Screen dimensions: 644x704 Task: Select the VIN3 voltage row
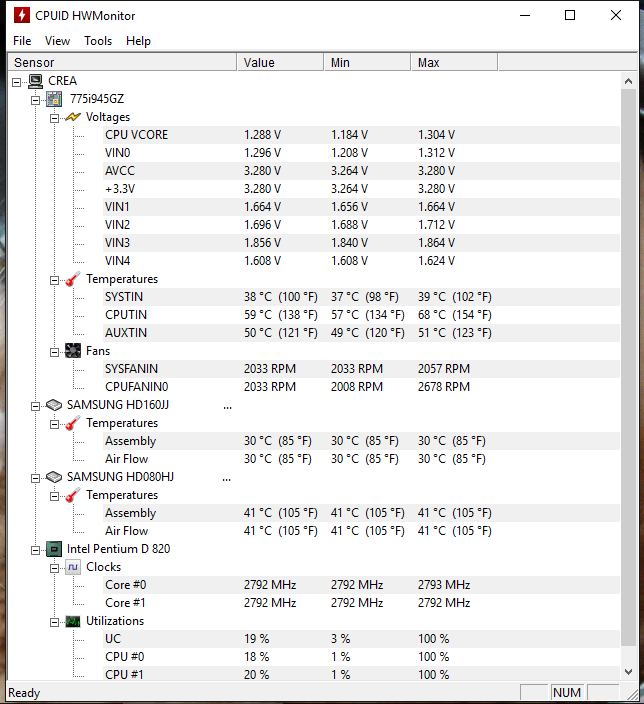[x=362, y=243]
